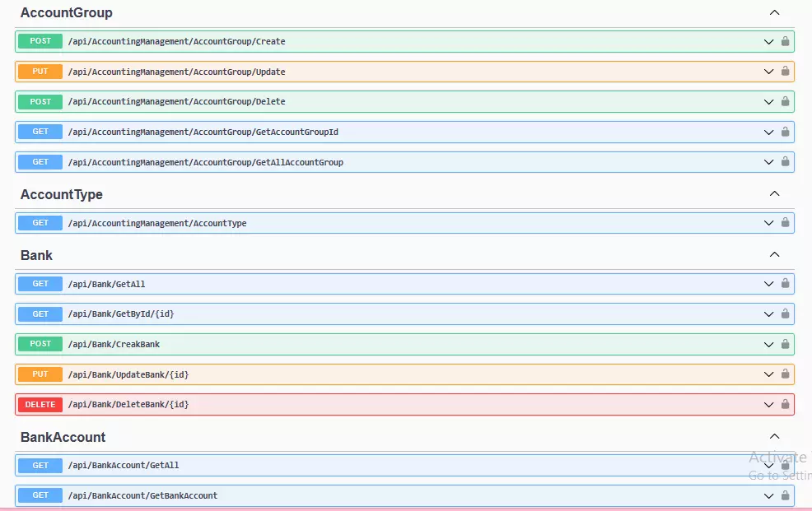
Task: Click path /api/AccountingManagement/AccountGroup/Delete
Action: [x=176, y=101]
